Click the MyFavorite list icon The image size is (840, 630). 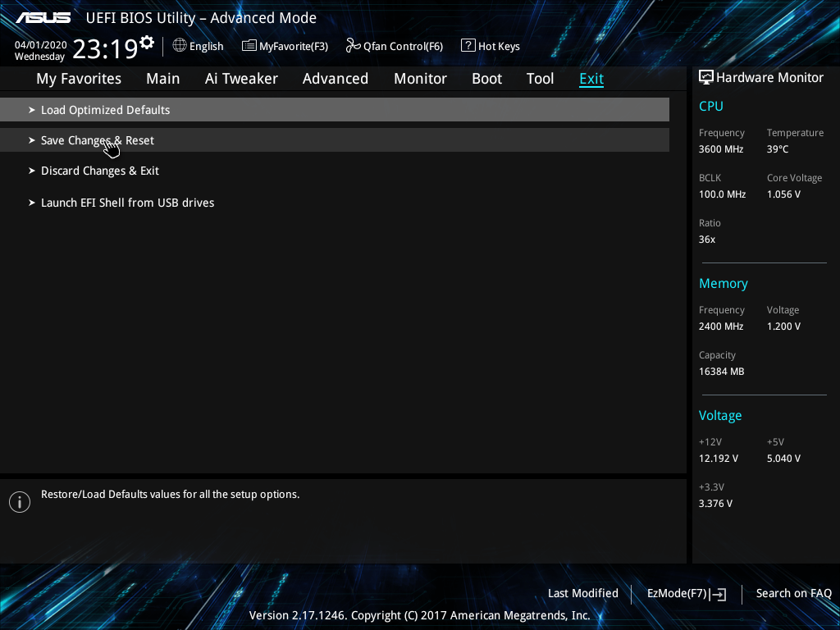pyautogui.click(x=249, y=46)
